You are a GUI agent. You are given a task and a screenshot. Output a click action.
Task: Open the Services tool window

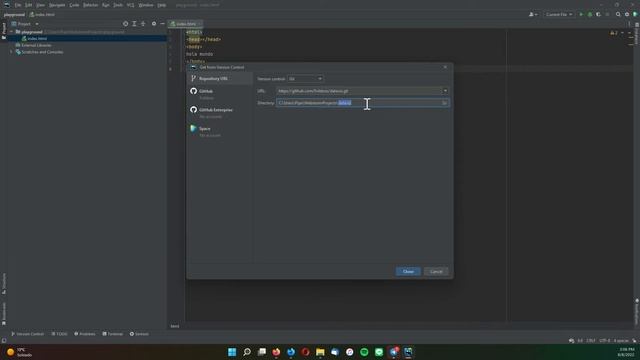click(x=139, y=334)
